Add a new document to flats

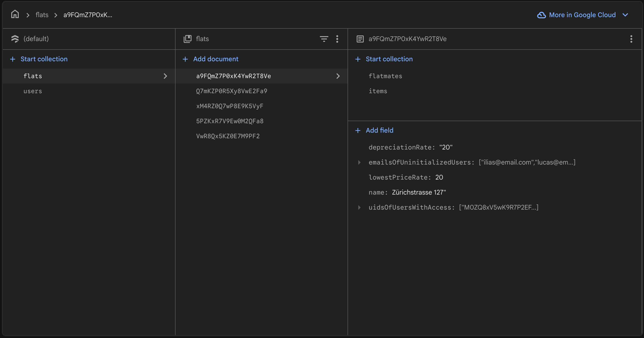click(x=216, y=59)
